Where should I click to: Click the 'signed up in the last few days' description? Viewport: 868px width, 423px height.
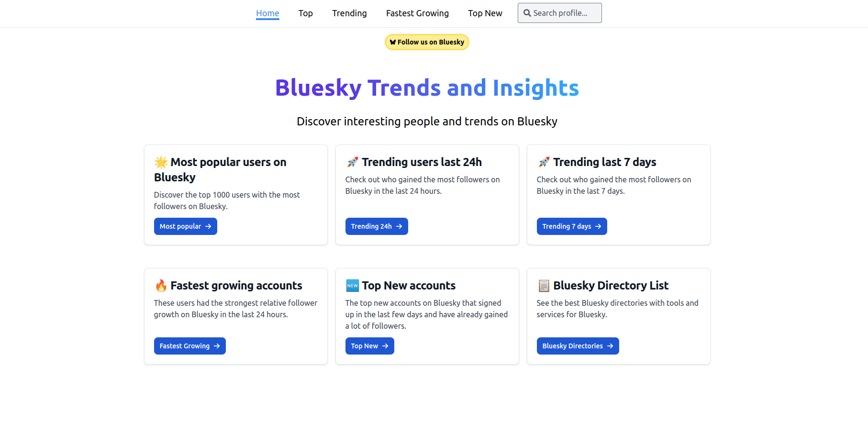pos(426,314)
